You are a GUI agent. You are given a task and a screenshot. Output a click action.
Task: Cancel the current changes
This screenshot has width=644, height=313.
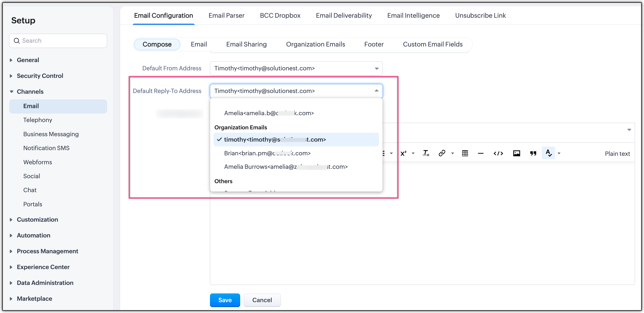tap(262, 300)
